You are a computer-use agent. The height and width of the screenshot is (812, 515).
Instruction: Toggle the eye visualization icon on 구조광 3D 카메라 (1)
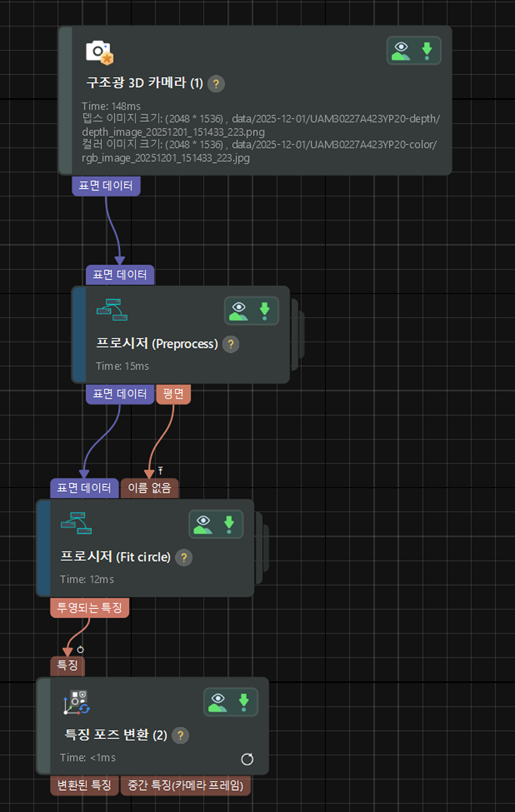[x=401, y=51]
